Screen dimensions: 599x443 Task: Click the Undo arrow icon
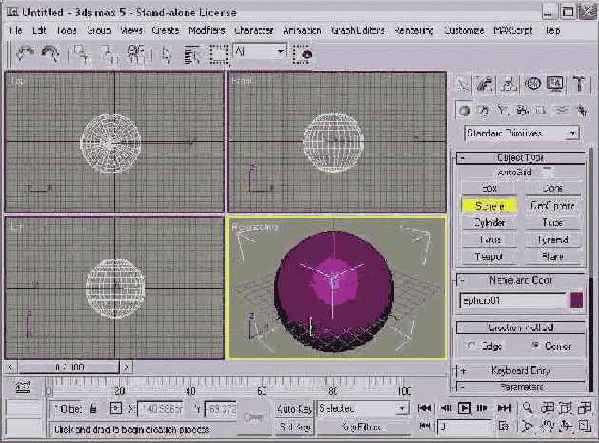(x=24, y=54)
